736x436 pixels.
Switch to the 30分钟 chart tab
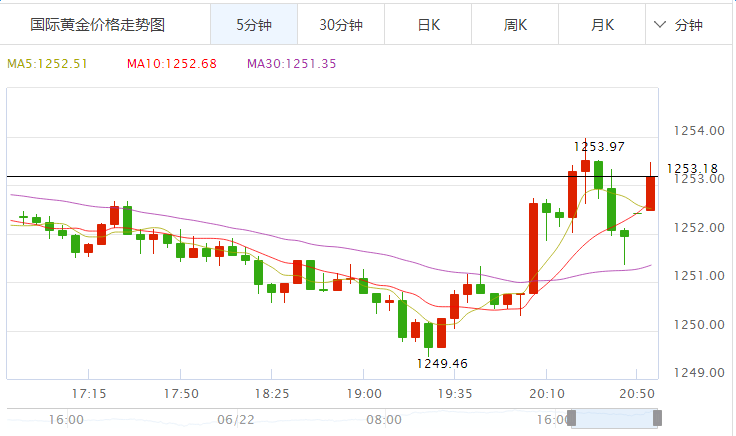coord(341,24)
